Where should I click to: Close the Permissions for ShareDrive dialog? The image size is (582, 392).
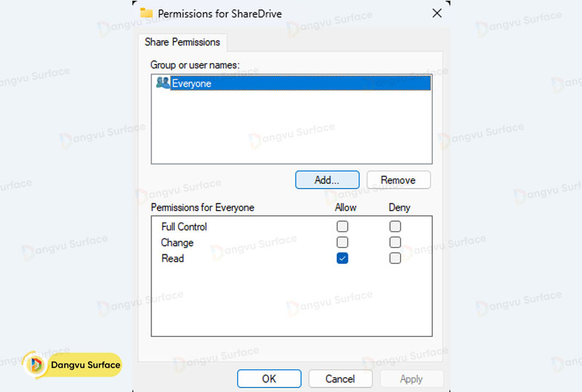(436, 12)
